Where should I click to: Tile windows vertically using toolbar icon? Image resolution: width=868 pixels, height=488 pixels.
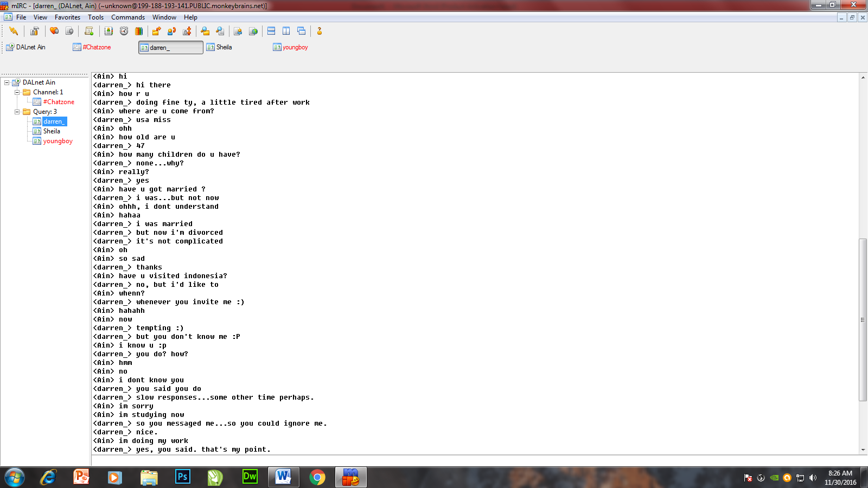pyautogui.click(x=286, y=31)
